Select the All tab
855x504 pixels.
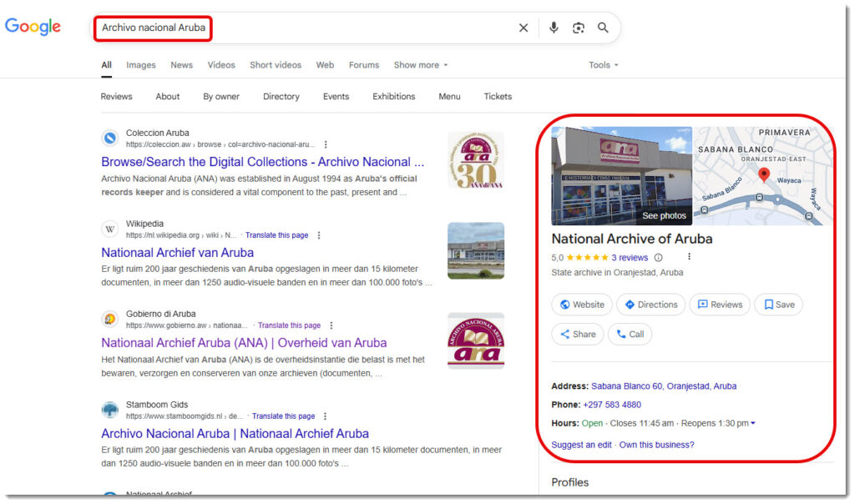[106, 65]
